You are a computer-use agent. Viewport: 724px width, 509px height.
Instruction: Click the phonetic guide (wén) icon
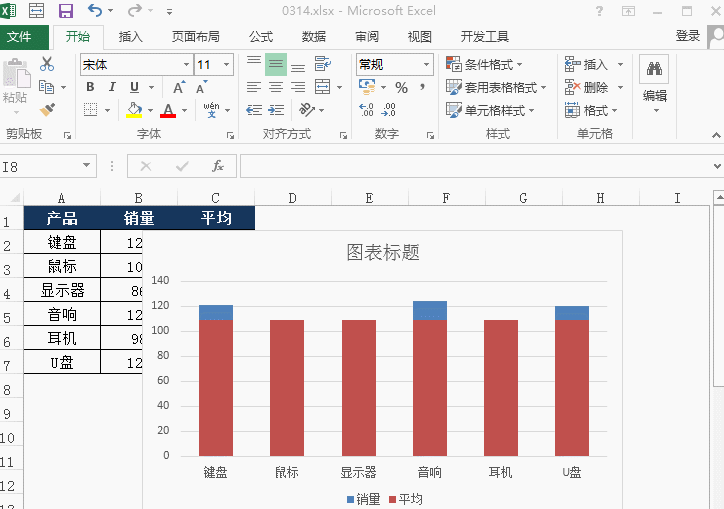tap(211, 110)
